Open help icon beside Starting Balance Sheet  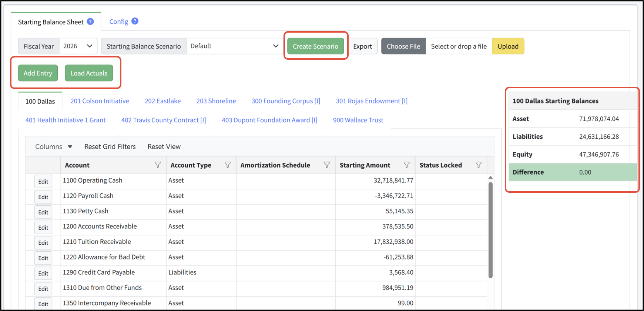click(90, 21)
